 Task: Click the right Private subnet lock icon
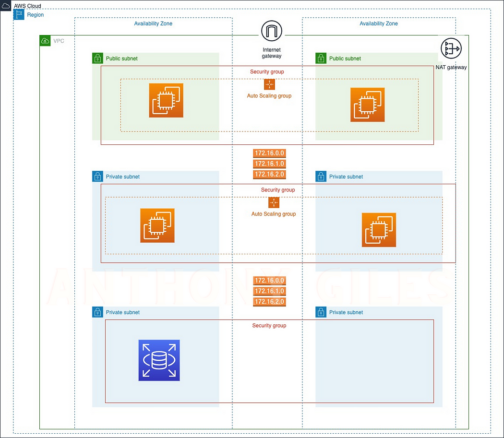click(321, 176)
